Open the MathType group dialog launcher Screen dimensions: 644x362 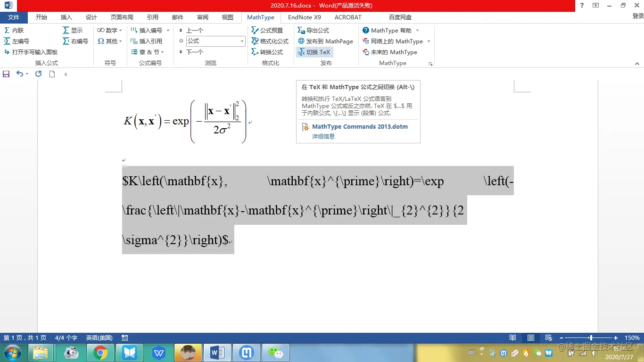(x=430, y=63)
